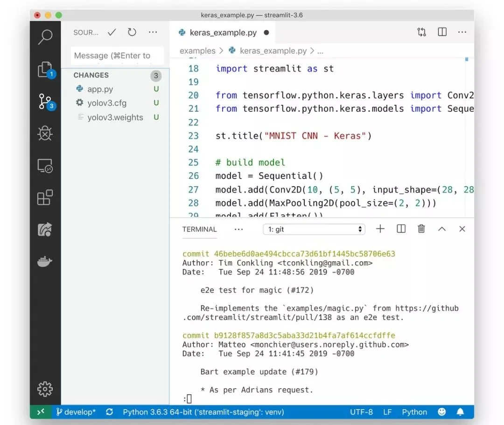Close the terminal panel
Screen dimensions: 504x425
click(462, 229)
